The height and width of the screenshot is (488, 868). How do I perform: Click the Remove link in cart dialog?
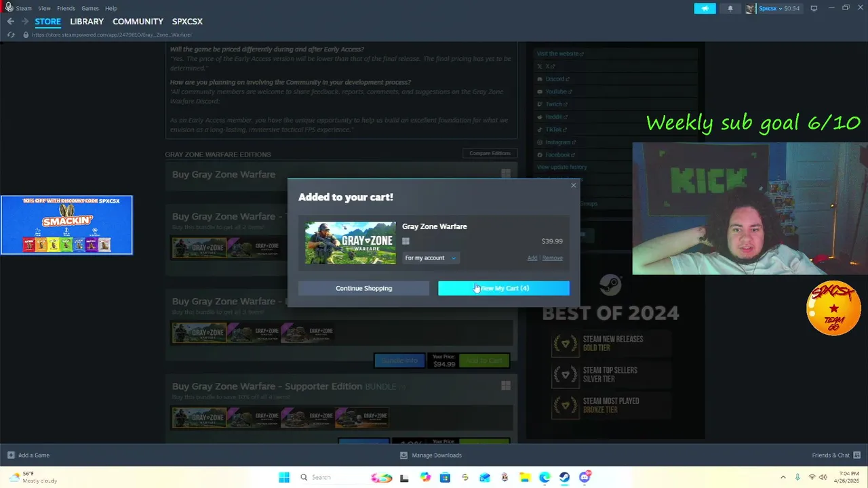(x=553, y=258)
